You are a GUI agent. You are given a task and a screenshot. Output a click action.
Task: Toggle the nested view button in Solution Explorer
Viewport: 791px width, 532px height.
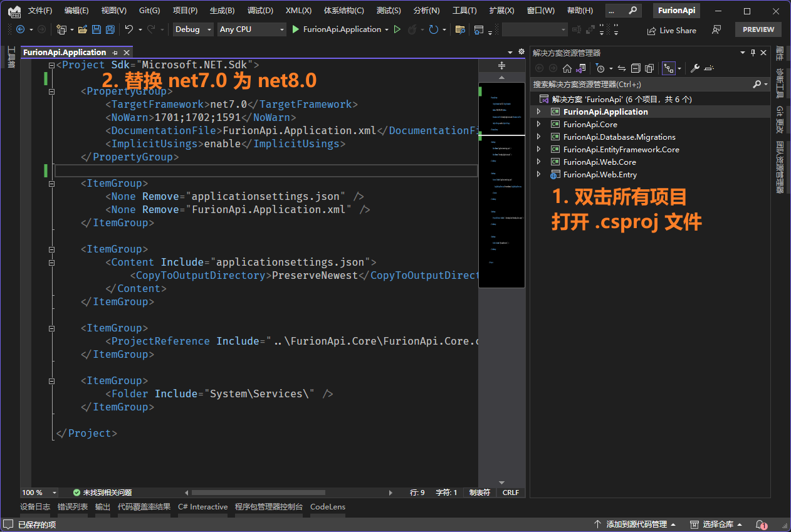pos(669,68)
